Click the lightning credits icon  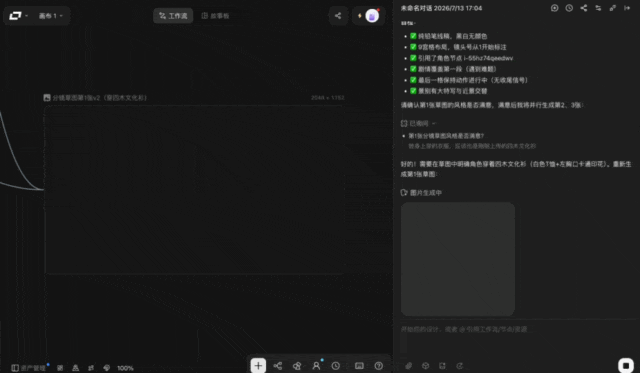(360, 16)
